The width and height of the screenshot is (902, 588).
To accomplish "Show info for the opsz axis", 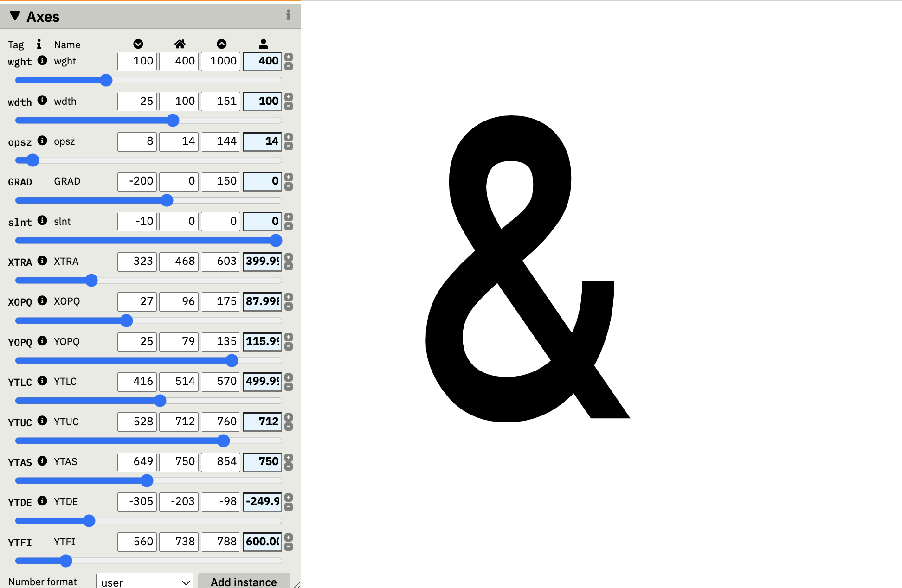I will 42,141.
